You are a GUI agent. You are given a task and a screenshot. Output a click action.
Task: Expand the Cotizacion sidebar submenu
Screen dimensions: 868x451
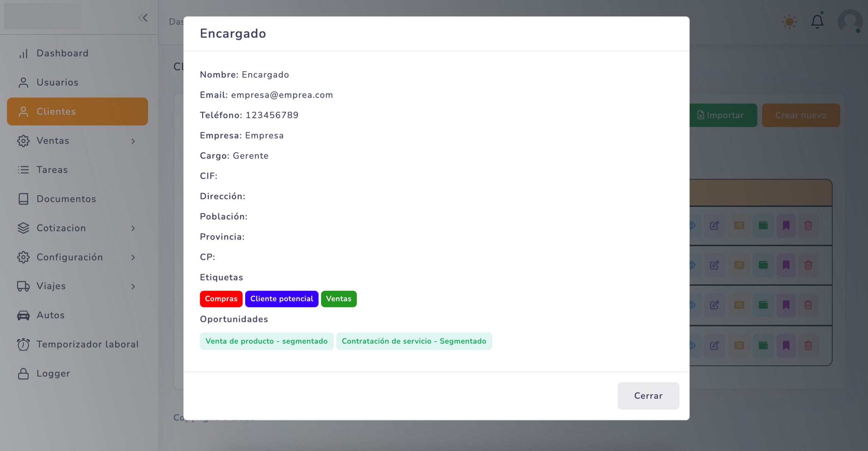tap(77, 228)
